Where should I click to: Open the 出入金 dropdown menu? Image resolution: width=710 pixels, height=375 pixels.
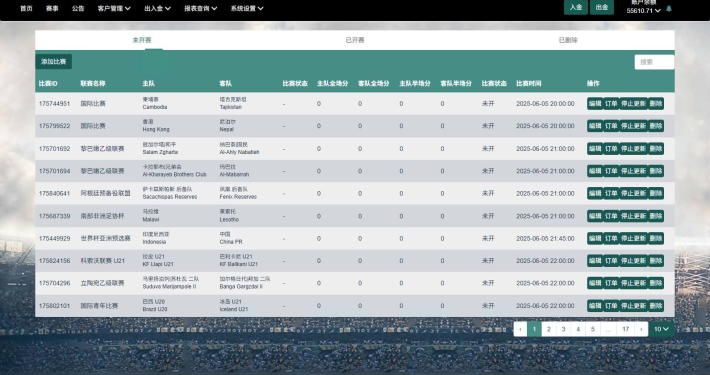click(x=157, y=8)
